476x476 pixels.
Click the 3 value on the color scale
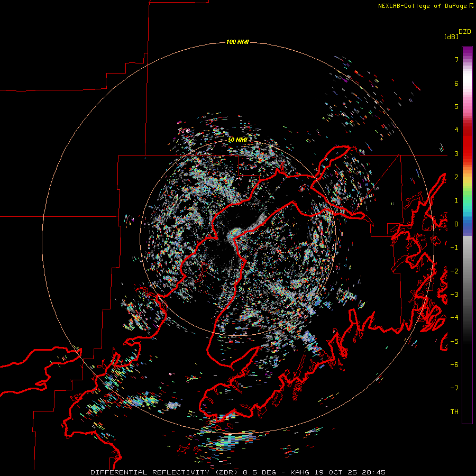456,153
